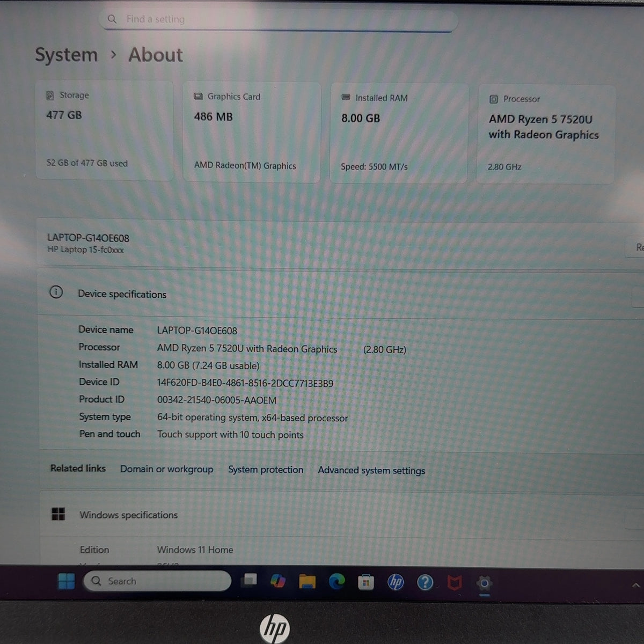Select Device ID value 14F620FD-B4E0-4861-8516-2DCC7713E3B9
The height and width of the screenshot is (644, 644).
coord(245,383)
